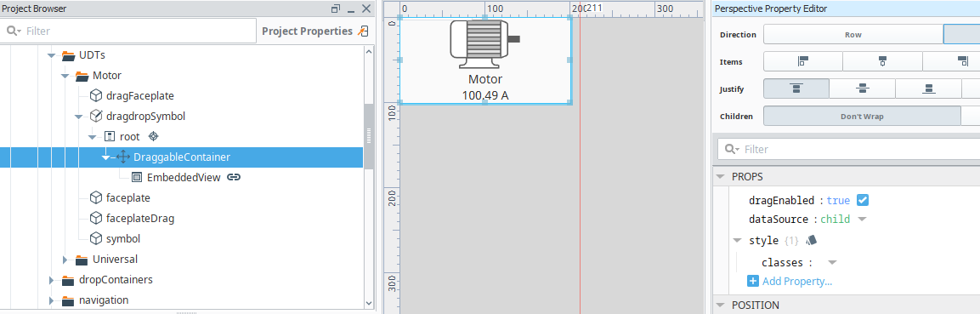
Task: Open the dataSource dropdown
Action: (x=862, y=220)
